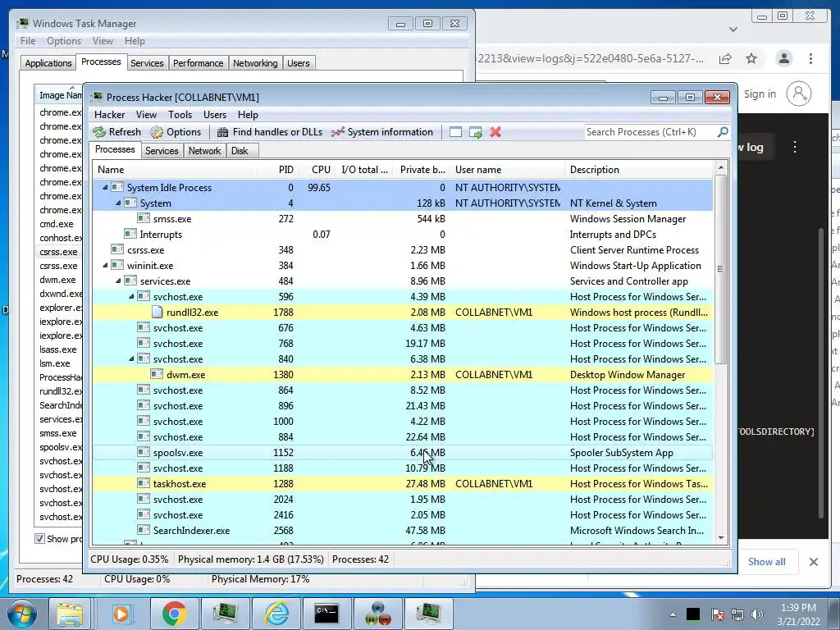Click the process list scroll down arrow
This screenshot has width=840, height=630.
coord(720,538)
